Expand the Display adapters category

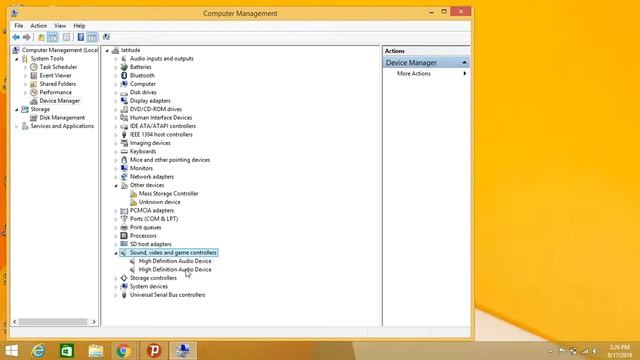[x=116, y=101]
